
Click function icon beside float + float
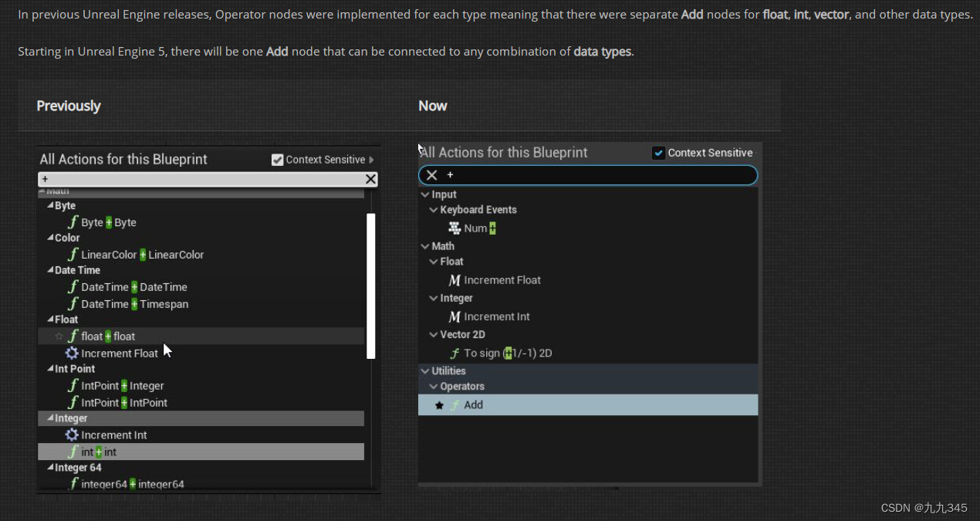pyautogui.click(x=73, y=337)
